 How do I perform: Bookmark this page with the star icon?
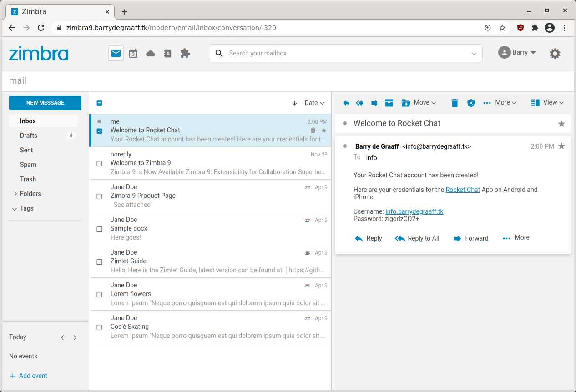[x=502, y=28]
